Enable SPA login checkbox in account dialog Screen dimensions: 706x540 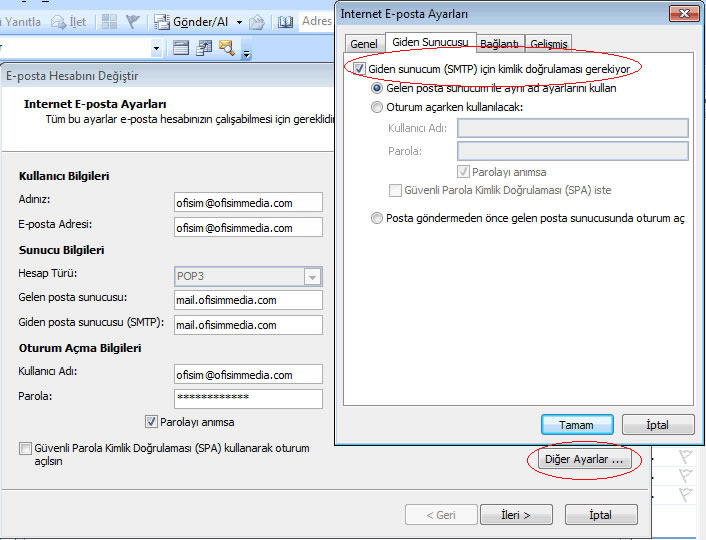(x=25, y=449)
